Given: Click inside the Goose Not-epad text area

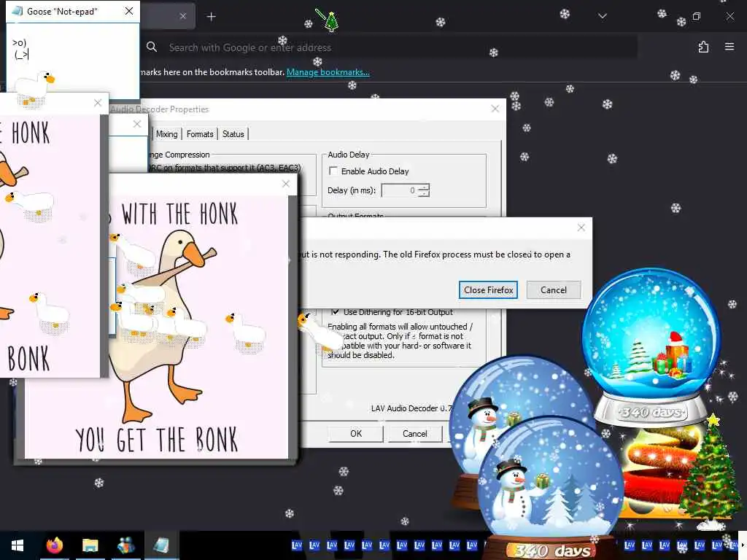Looking at the screenshot, I should [73, 60].
